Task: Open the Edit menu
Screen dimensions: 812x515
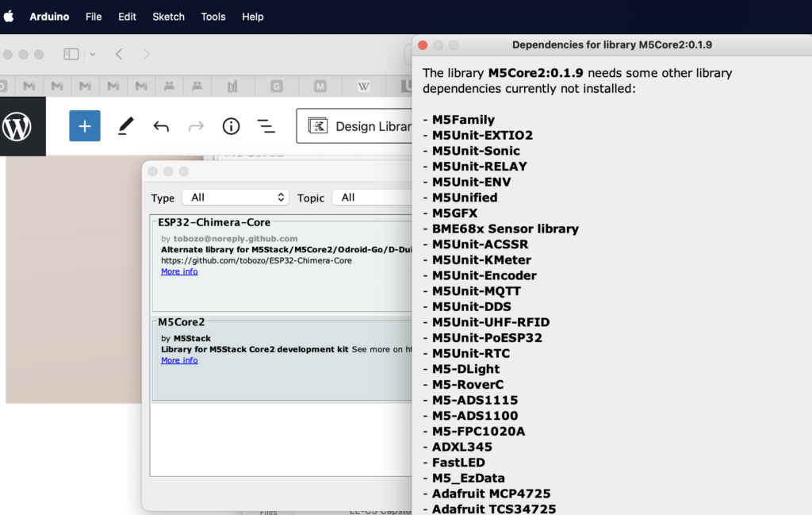Action: [127, 17]
